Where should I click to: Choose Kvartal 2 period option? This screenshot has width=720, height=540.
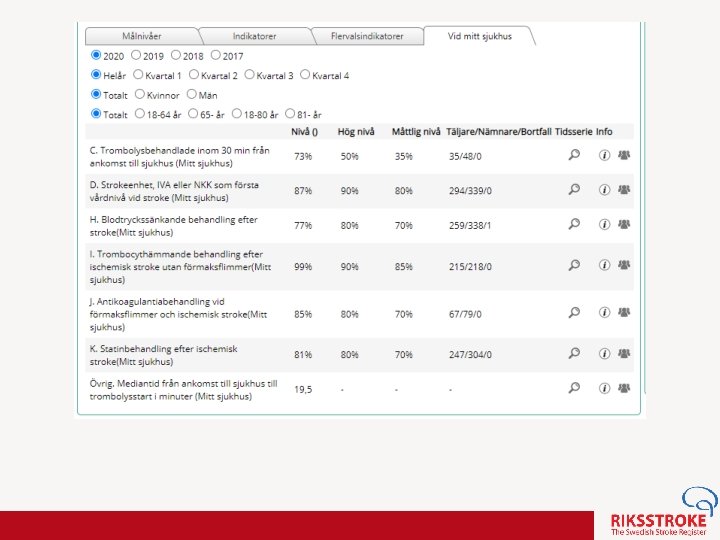point(194,74)
